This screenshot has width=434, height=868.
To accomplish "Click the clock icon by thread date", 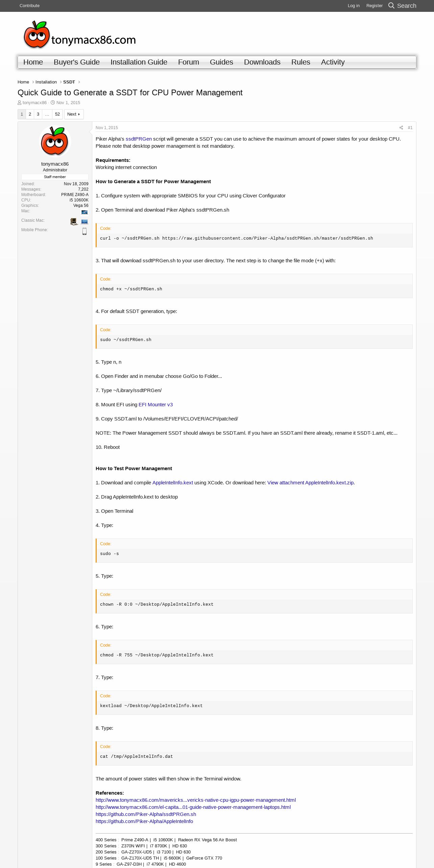I will 53,103.
